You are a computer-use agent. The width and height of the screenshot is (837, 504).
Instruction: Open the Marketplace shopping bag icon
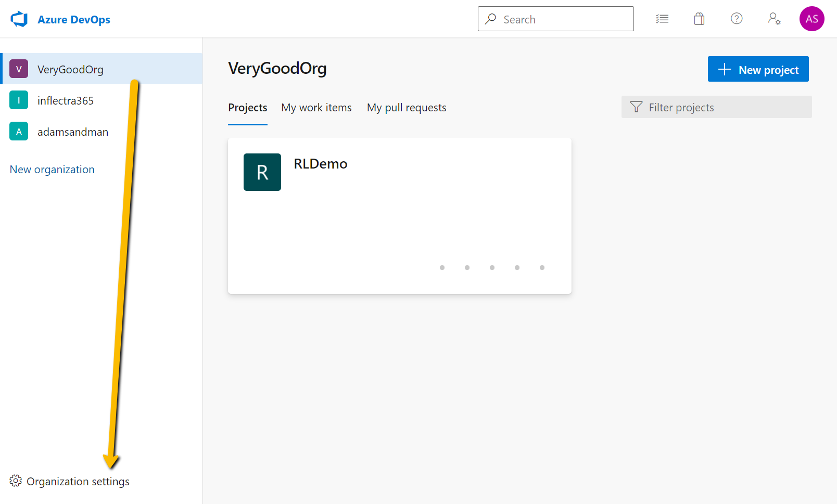[699, 19]
